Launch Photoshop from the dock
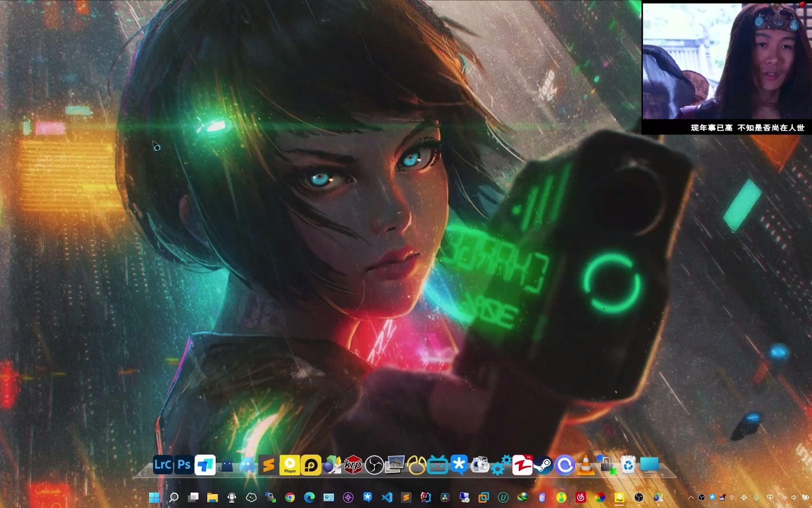This screenshot has height=508, width=812. pyautogui.click(x=184, y=465)
